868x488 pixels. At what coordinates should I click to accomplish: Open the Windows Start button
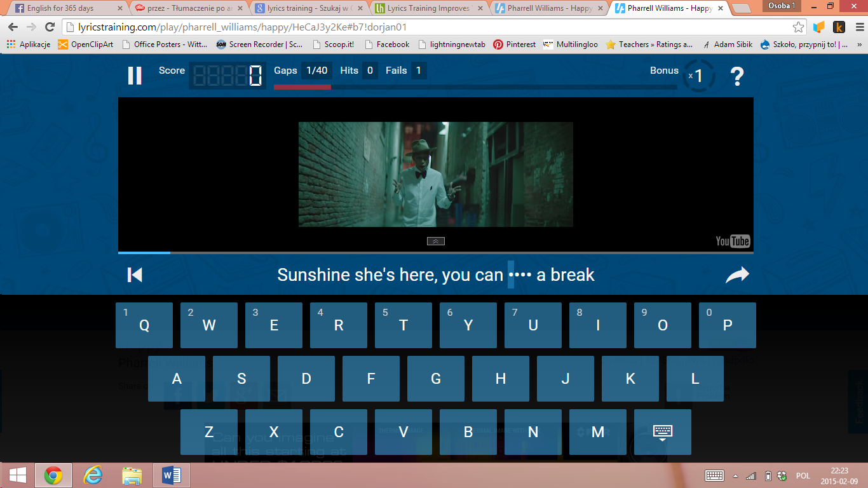coord(18,475)
